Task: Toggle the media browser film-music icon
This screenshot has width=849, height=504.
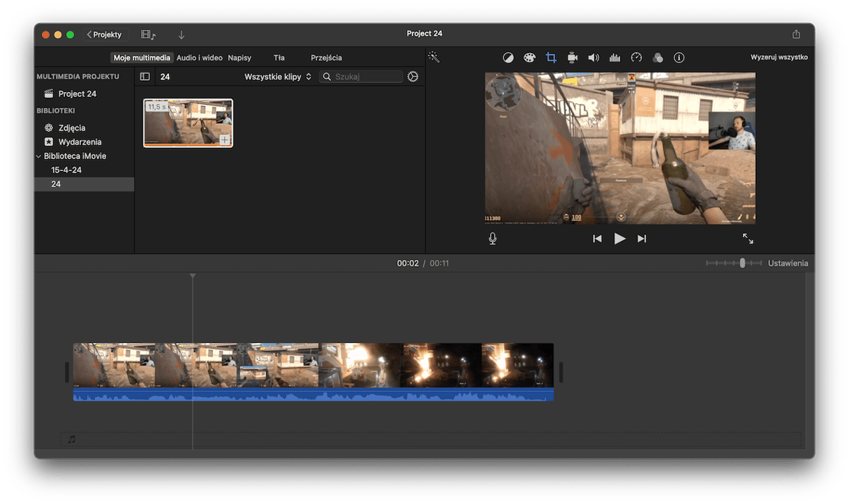Action: [x=148, y=34]
